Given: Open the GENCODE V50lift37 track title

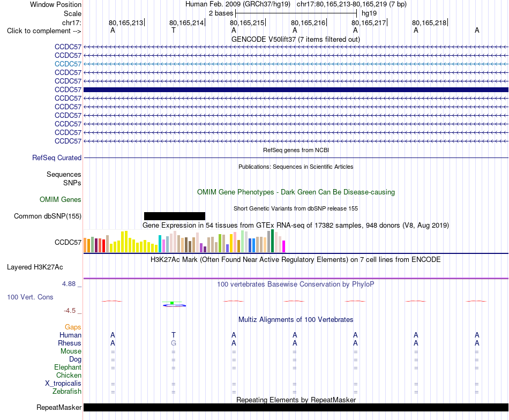Looking at the screenshot, I should [295, 39].
